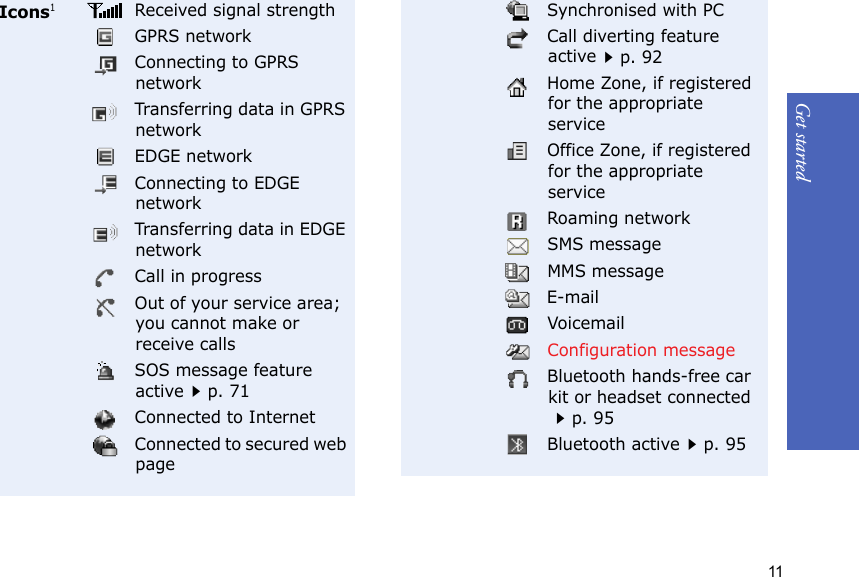This screenshot has height=577, width=859.
Task: Click the received signal strength icon
Action: click(x=105, y=11)
